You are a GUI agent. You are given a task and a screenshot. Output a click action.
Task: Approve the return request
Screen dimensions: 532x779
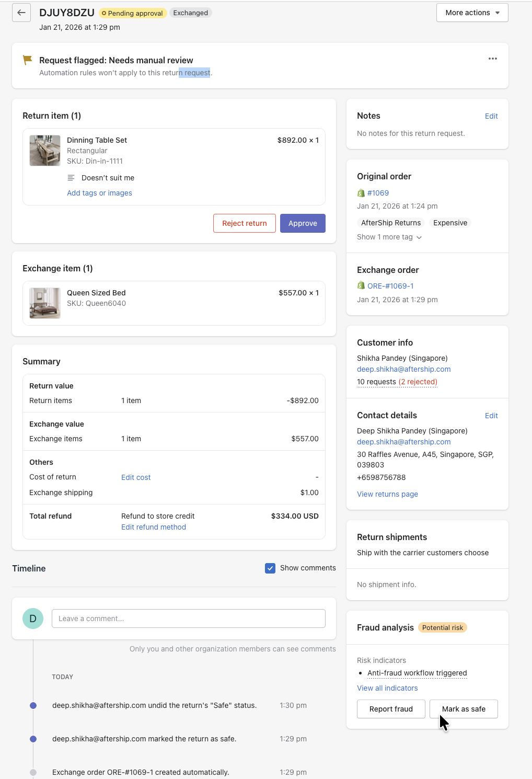[303, 223]
